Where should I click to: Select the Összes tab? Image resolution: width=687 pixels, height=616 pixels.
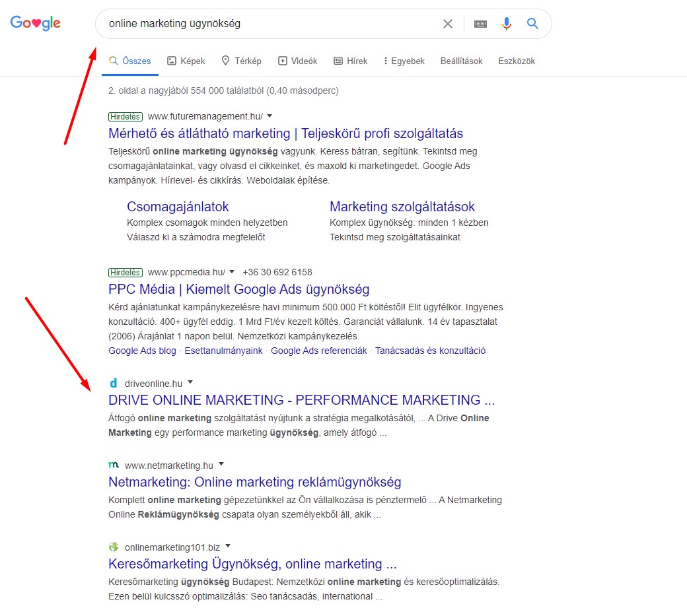130,61
